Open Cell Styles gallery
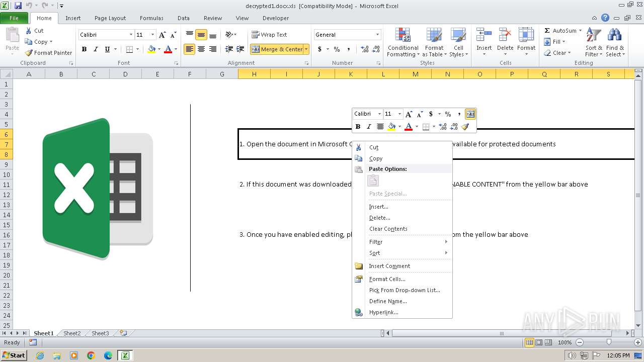 click(458, 42)
